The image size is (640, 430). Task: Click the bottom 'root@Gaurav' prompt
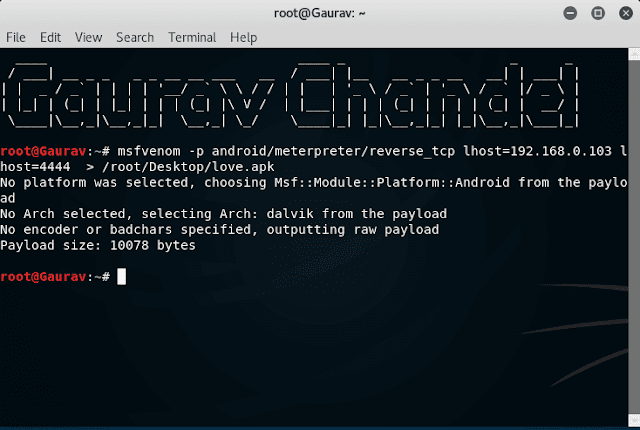[43, 277]
